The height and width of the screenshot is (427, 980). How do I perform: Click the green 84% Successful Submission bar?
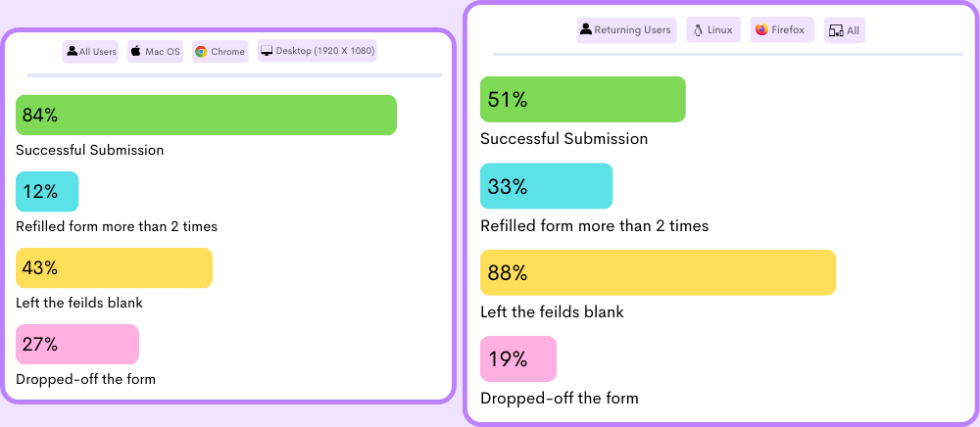[206, 115]
